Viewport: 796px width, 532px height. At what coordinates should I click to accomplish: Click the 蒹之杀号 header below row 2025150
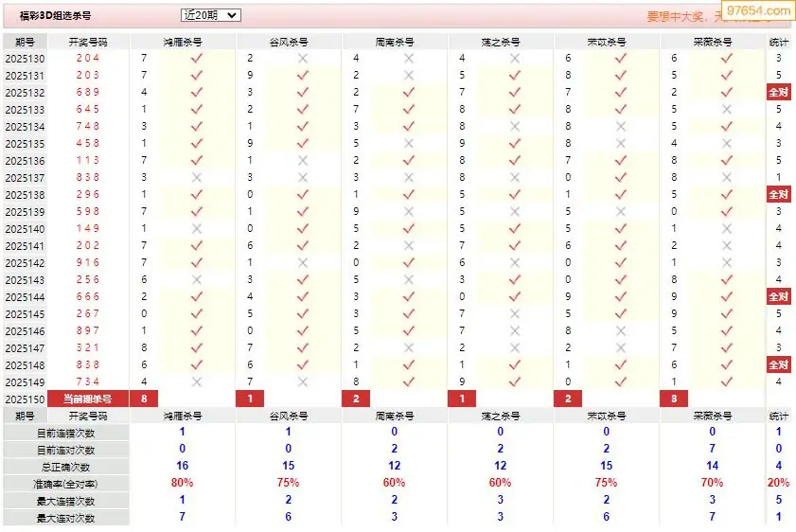[x=501, y=417]
